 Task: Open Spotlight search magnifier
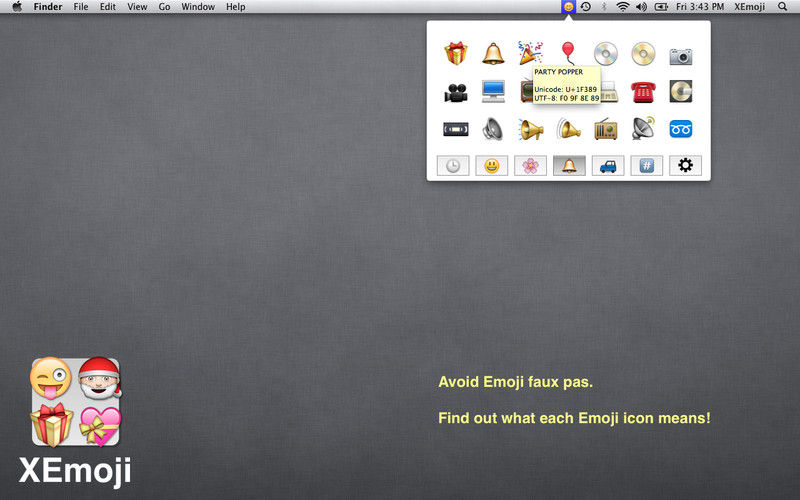pos(784,7)
